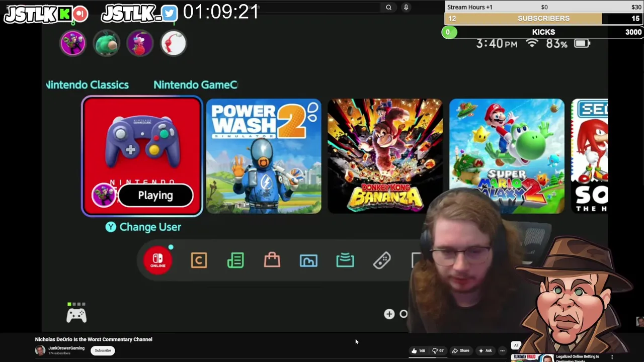The image size is (644, 362).
Task: Click the 3:40 PM clock
Action: click(x=497, y=44)
